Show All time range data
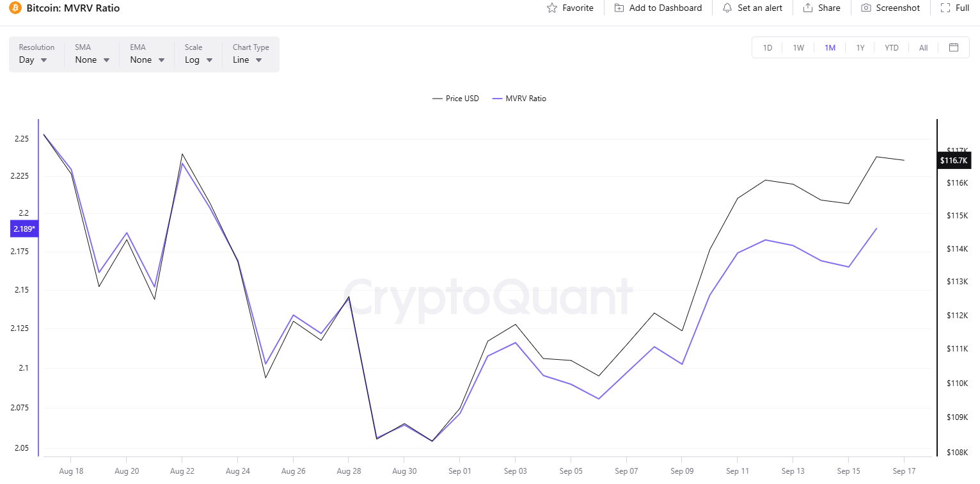Screen dimensions: 980x484 pos(923,48)
